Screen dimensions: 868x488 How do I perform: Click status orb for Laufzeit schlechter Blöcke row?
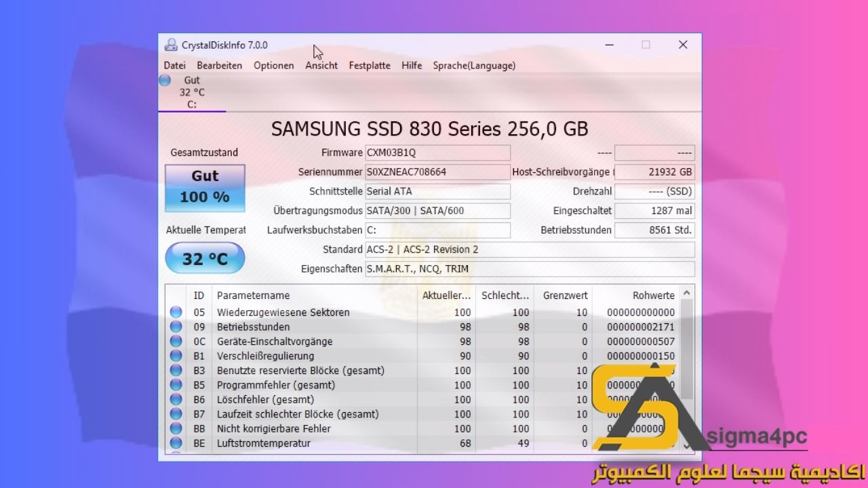[x=176, y=414]
